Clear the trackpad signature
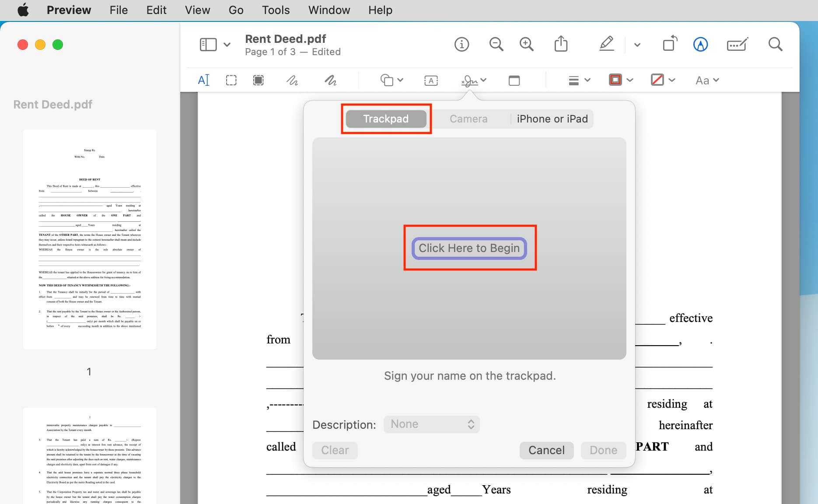The image size is (818, 504). (334, 450)
